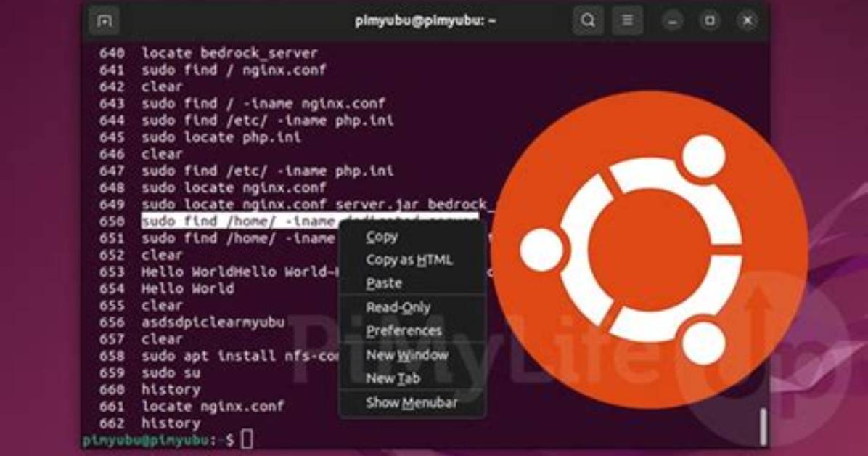Viewport: 868px width, 456px height.
Task: Click the terminal search magnifier icon
Action: [588, 21]
